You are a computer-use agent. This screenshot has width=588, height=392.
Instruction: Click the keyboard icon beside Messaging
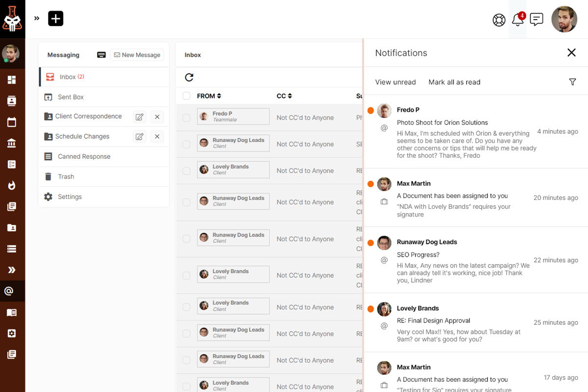[x=101, y=55]
